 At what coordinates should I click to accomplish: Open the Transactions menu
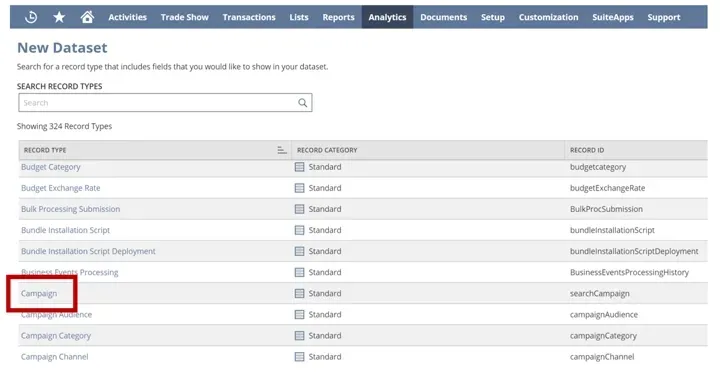tap(249, 17)
